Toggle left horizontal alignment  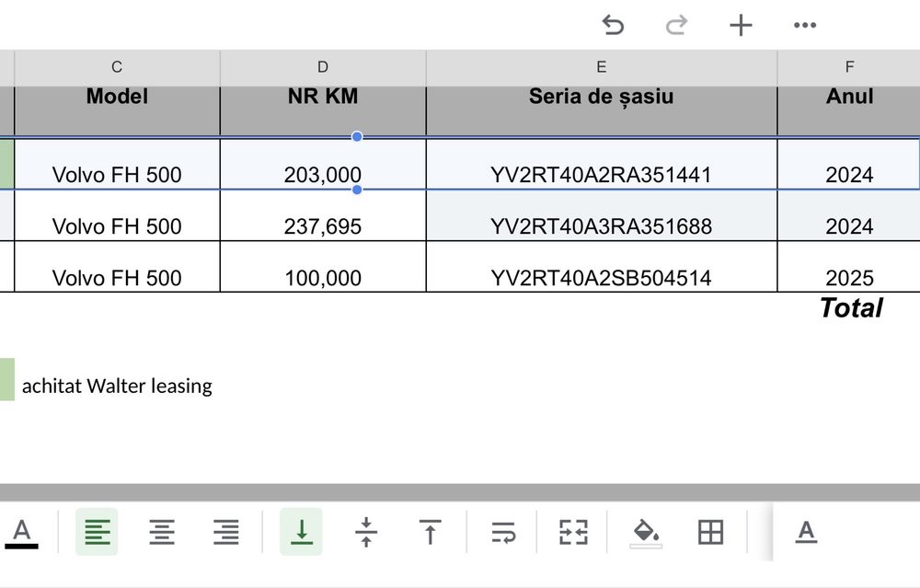(97, 532)
